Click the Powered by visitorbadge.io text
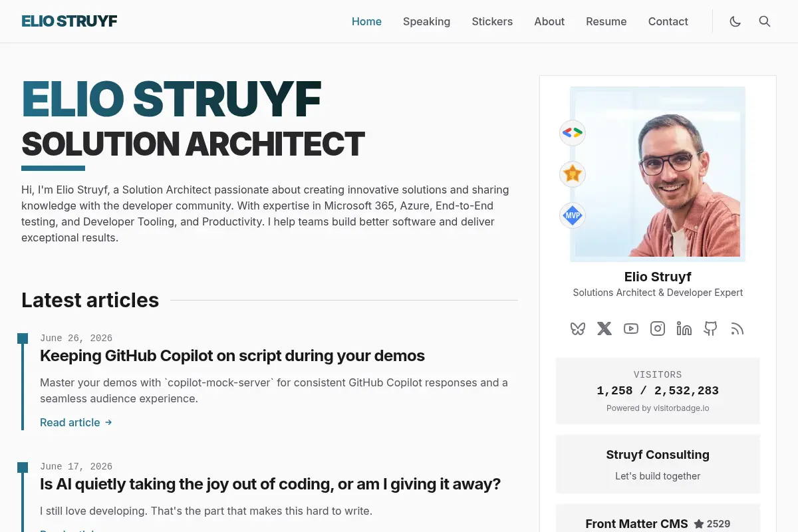This screenshot has width=798, height=532. (x=658, y=408)
